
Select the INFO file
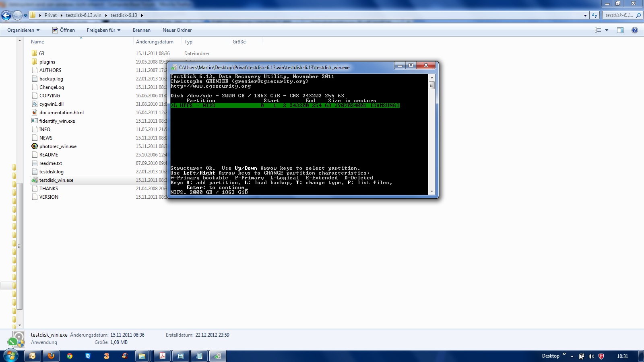click(45, 130)
